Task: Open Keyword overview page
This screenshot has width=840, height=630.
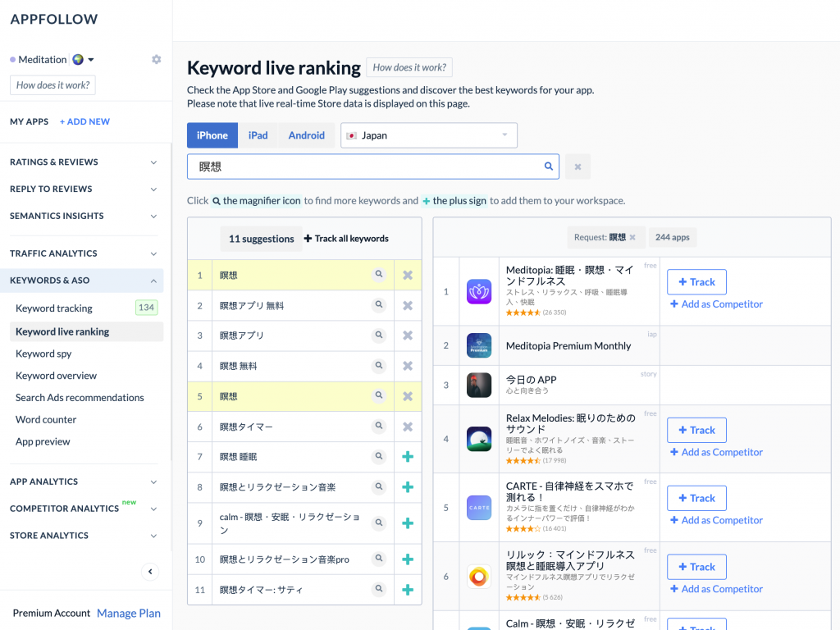Action: pyautogui.click(x=57, y=376)
